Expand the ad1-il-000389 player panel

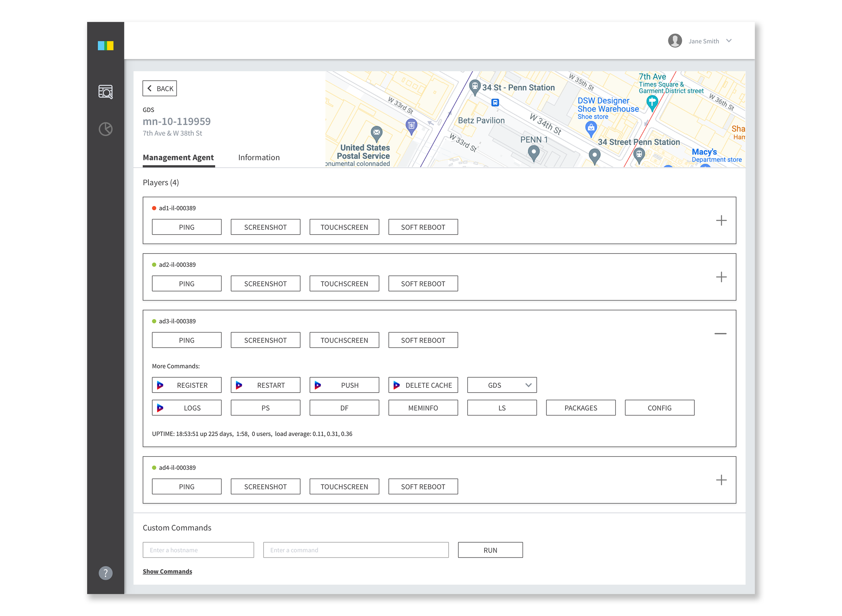(x=721, y=220)
